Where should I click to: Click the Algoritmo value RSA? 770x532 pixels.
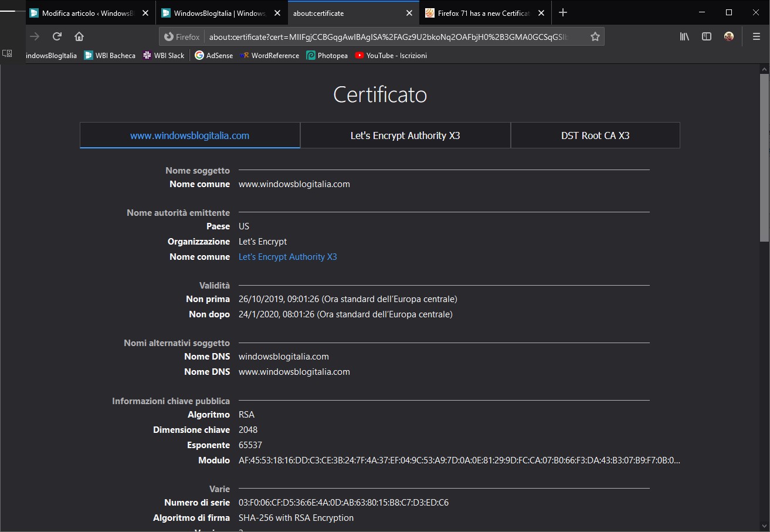(x=246, y=415)
